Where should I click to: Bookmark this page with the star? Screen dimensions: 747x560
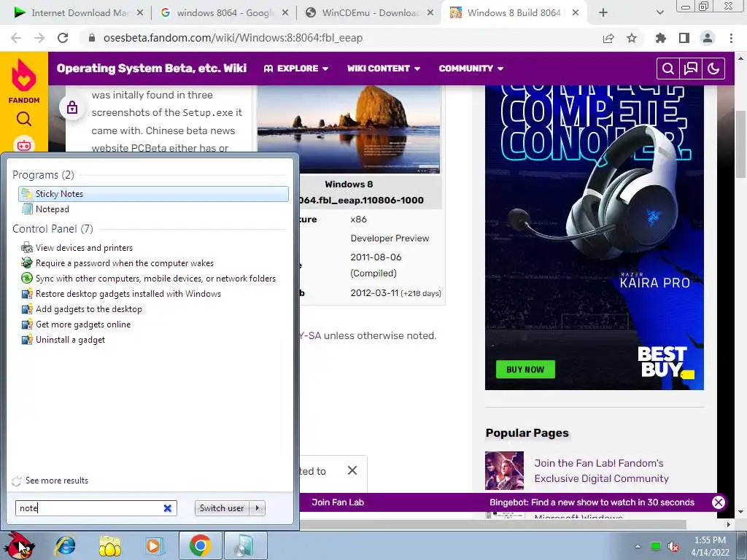[x=632, y=38]
